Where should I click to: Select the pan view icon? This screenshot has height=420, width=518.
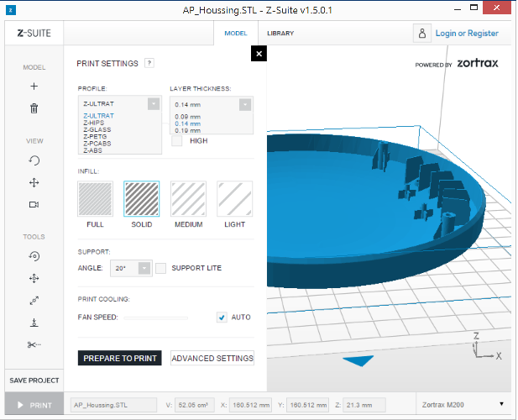click(34, 183)
